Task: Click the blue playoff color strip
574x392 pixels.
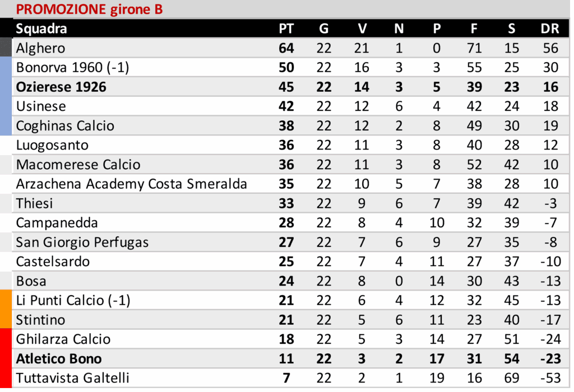Action: [x=6, y=96]
